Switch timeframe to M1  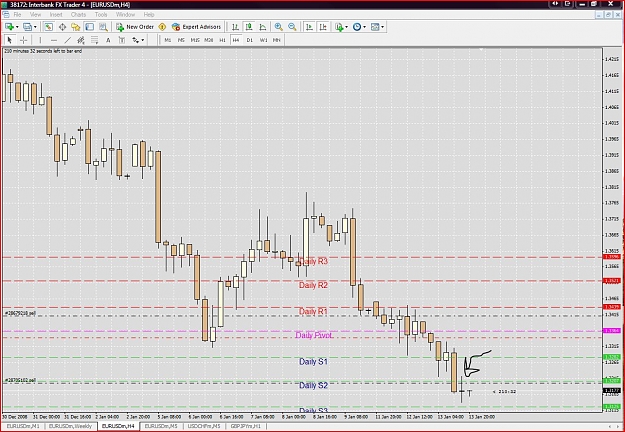(x=168, y=40)
